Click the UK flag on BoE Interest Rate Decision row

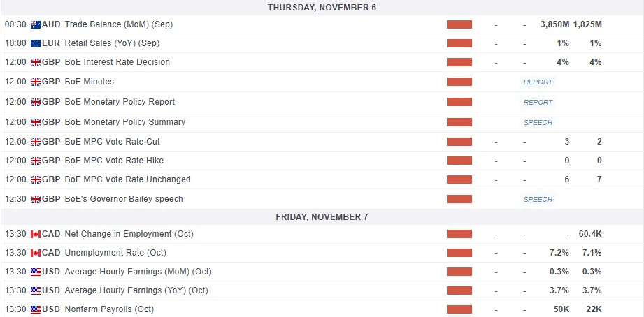coord(36,62)
